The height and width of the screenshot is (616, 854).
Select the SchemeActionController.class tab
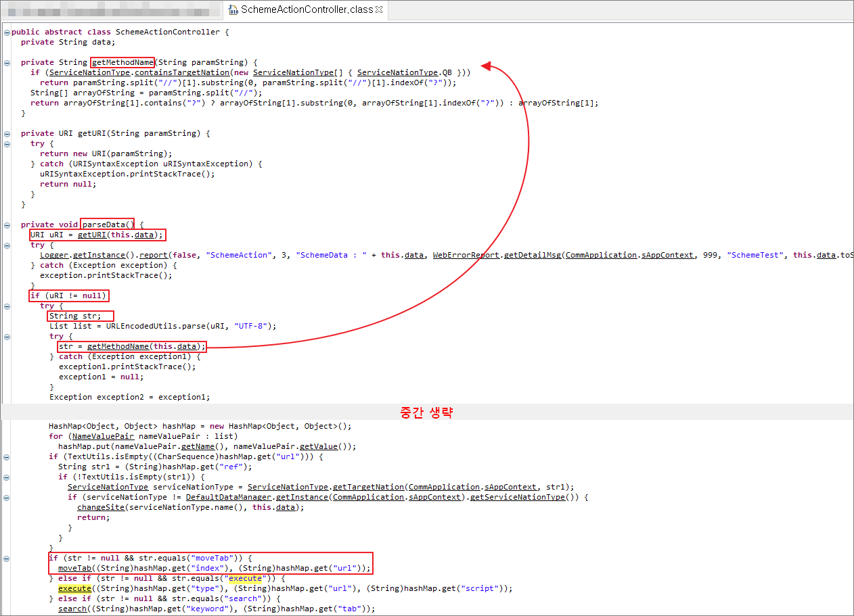(x=305, y=9)
